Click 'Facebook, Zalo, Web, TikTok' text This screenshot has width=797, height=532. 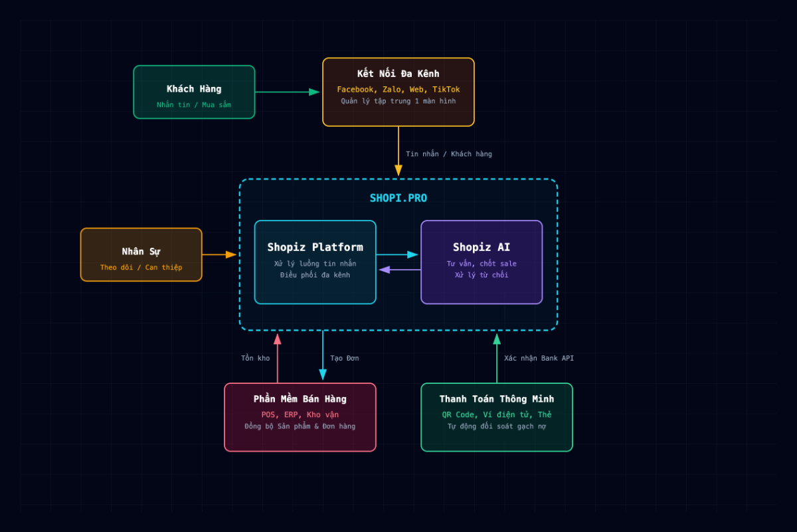[398, 90]
